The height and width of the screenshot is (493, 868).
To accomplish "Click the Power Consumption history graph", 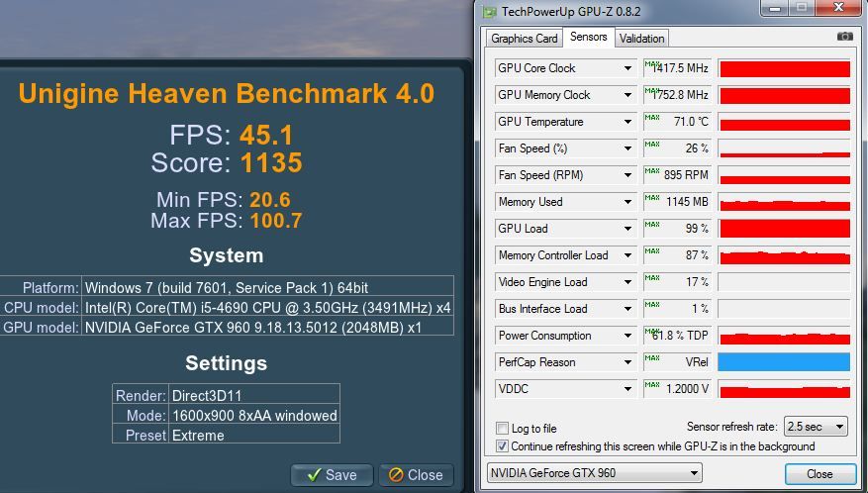I will pyautogui.click(x=784, y=336).
